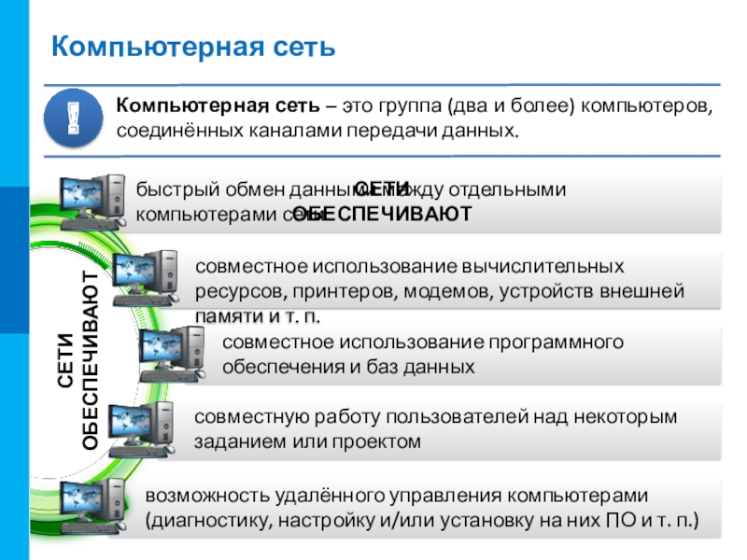Click the computer icon beside 'возможность удалённого управления'

92,506
